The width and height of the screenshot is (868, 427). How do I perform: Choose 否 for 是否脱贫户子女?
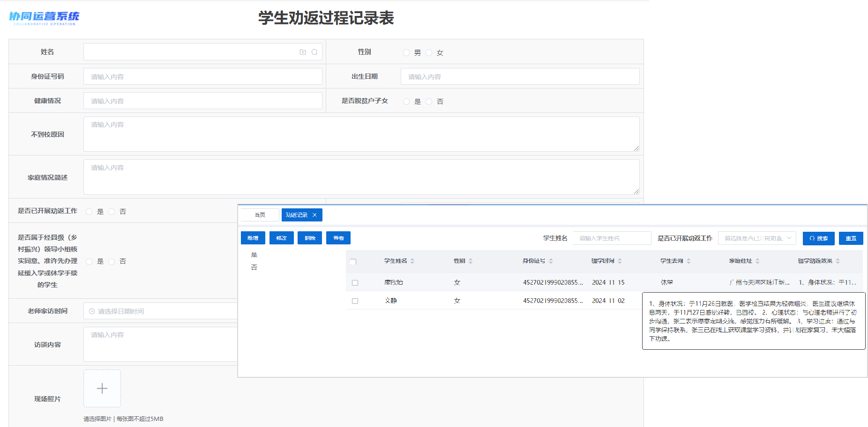pyautogui.click(x=429, y=102)
